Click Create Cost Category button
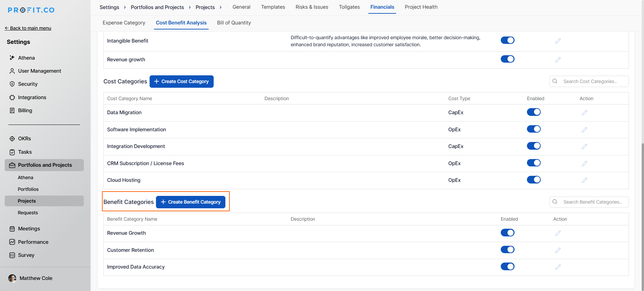 pos(181,81)
